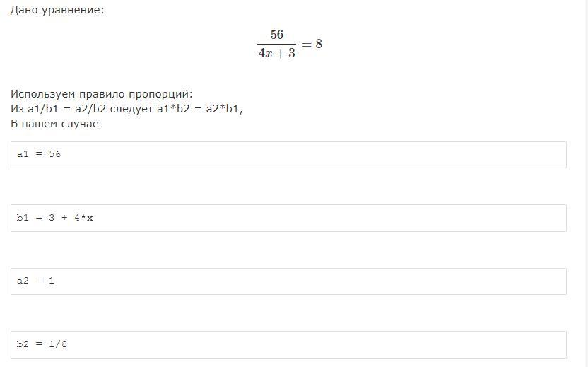The height and width of the screenshot is (367, 588).
Task: Click the '1/8' value in the b2 box
Action: [58, 344]
